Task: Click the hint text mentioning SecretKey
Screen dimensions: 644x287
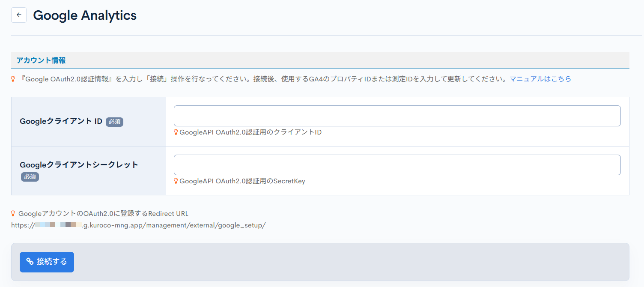Action: 242,181
